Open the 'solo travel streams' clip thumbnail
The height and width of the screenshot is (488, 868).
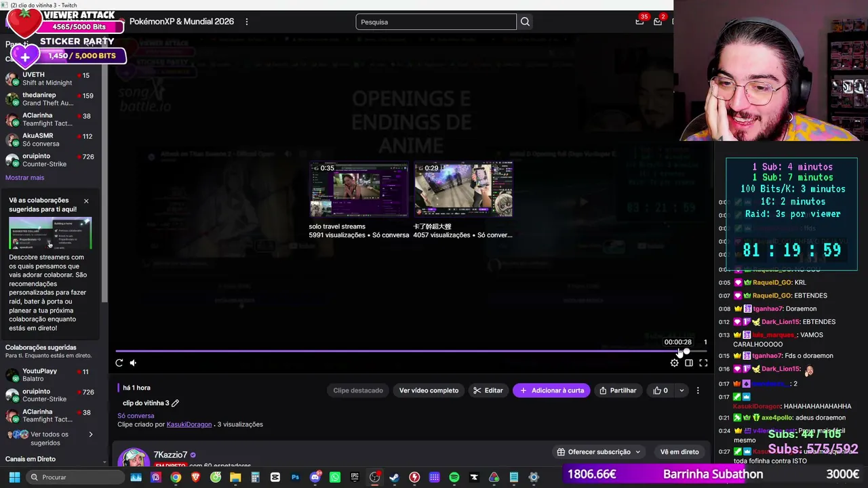coord(359,190)
